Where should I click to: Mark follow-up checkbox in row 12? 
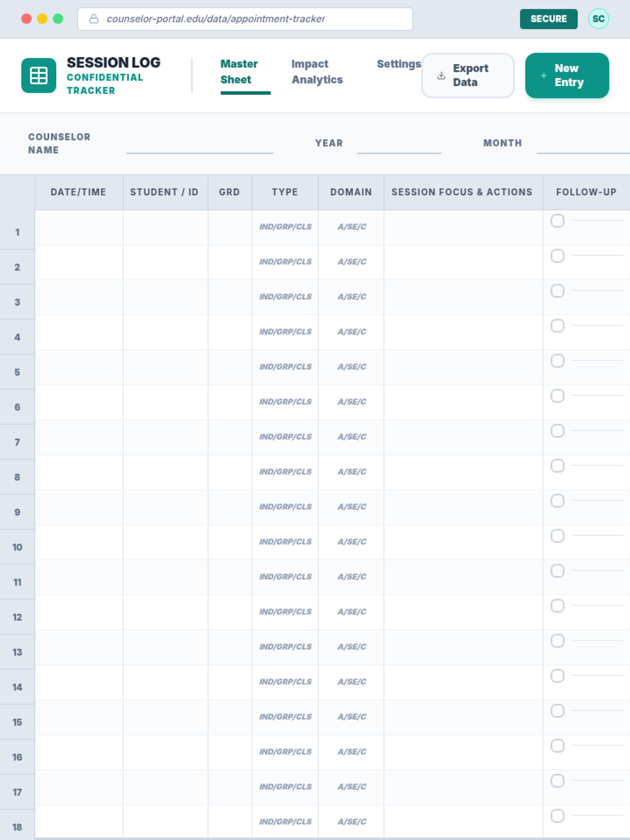[558, 606]
